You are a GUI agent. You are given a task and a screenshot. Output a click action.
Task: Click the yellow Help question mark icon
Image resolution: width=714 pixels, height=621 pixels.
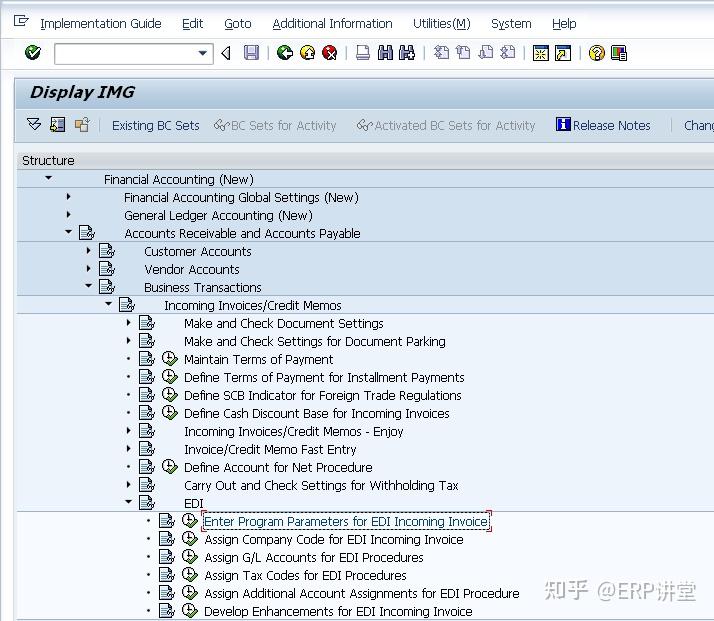pyautogui.click(x=597, y=53)
